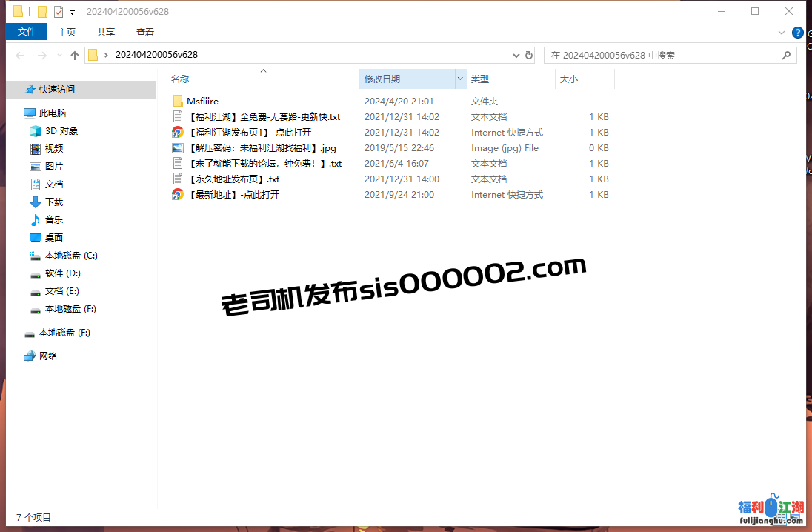This screenshot has width=812, height=532.
Task: Open the Msfiiire folder
Action: 202,102
